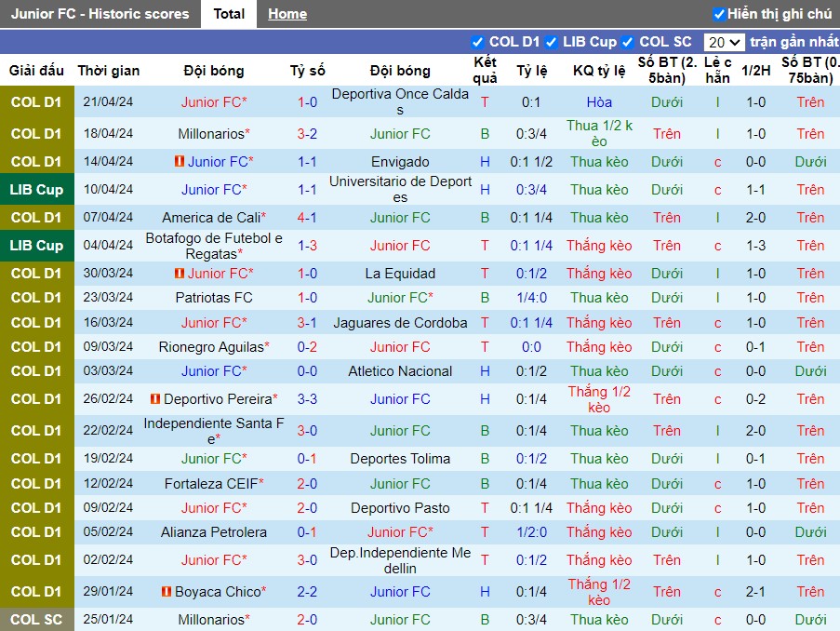Toggle the Hiển thị ghi chú checkbox
The height and width of the screenshot is (631, 840).
719,15
